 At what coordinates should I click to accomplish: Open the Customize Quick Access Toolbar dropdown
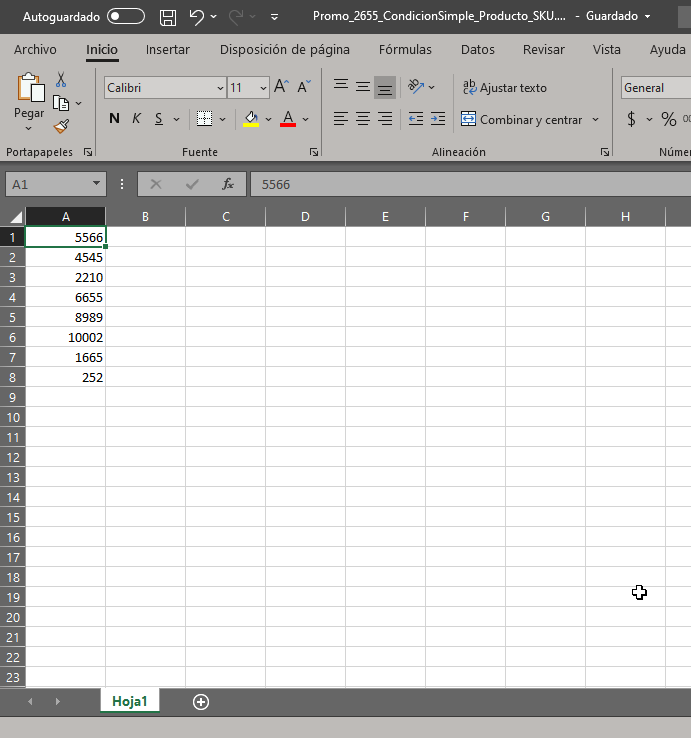coord(274,17)
